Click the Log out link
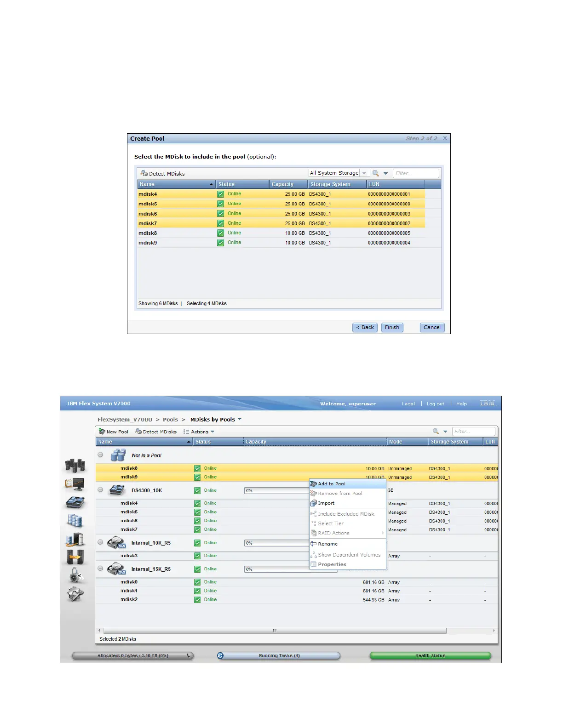 coord(436,404)
